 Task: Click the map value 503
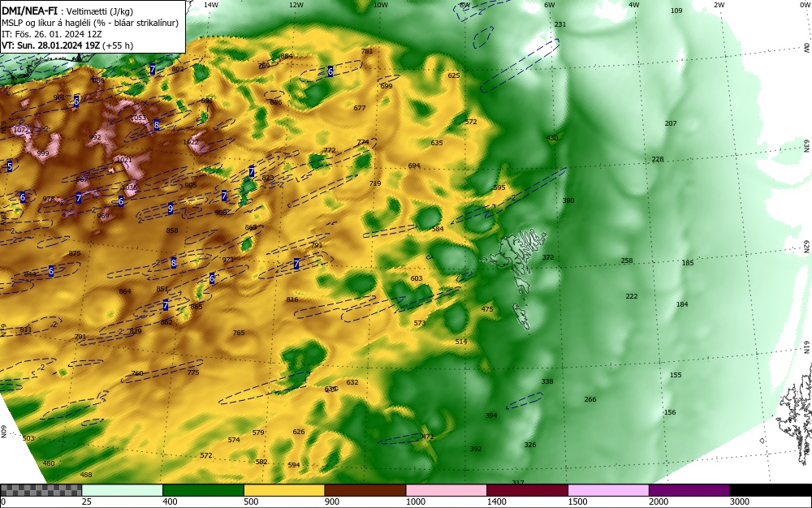coord(28,438)
